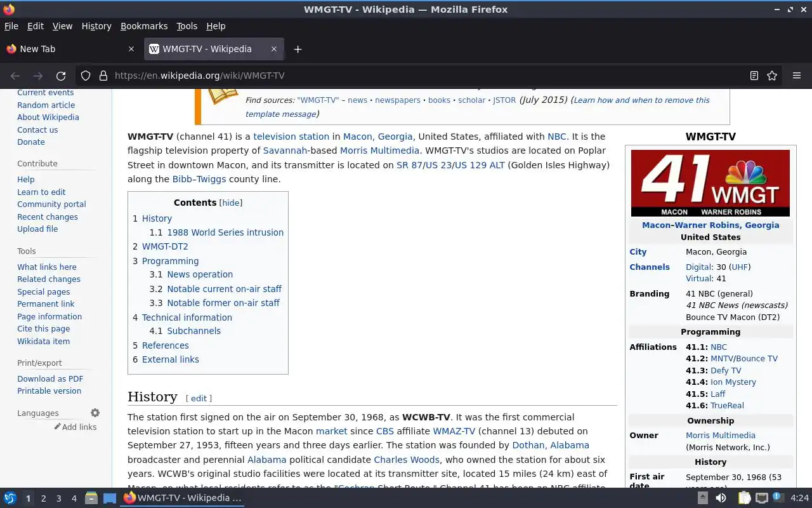Open the desktop start menu icon
The height and width of the screenshot is (508, 812).
(x=10, y=498)
